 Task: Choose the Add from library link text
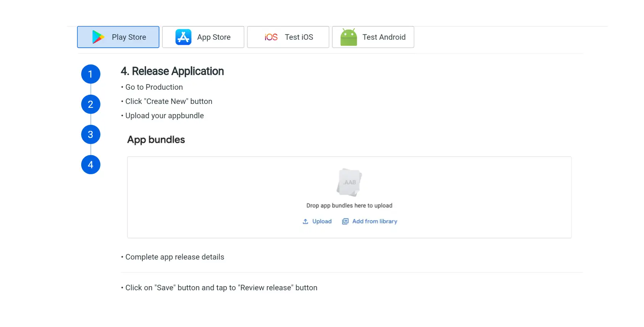(x=375, y=222)
